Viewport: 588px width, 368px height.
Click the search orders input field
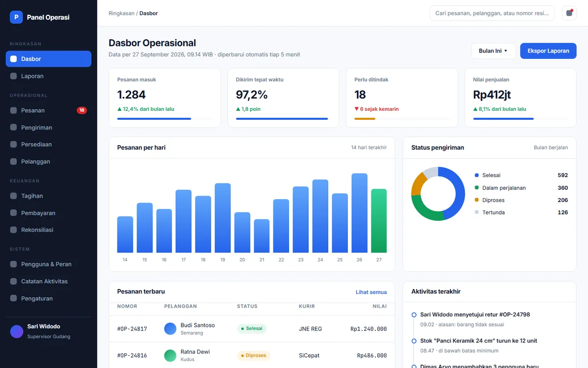[x=492, y=13]
